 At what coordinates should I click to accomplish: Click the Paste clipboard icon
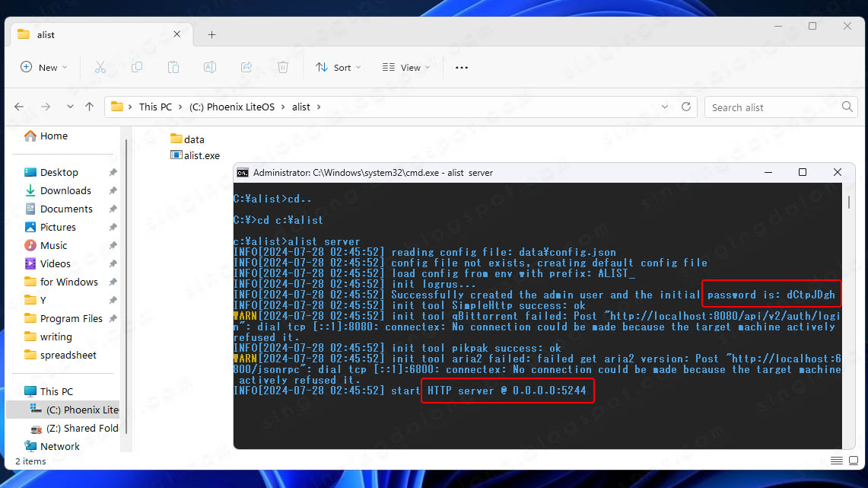coord(173,68)
